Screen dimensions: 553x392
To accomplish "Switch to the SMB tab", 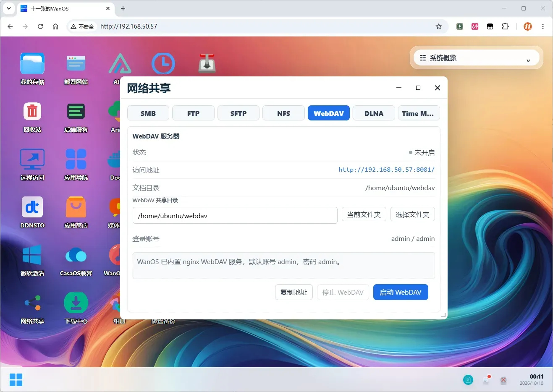I will point(148,113).
